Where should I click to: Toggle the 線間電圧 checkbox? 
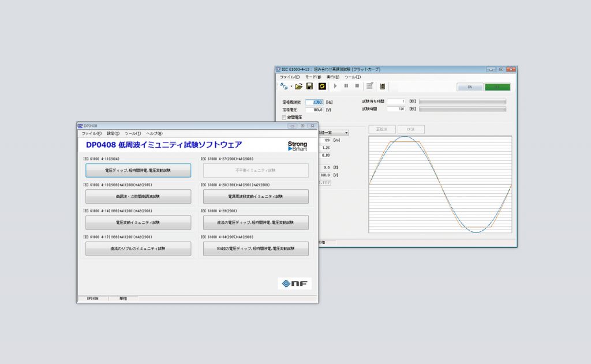pyautogui.click(x=284, y=117)
